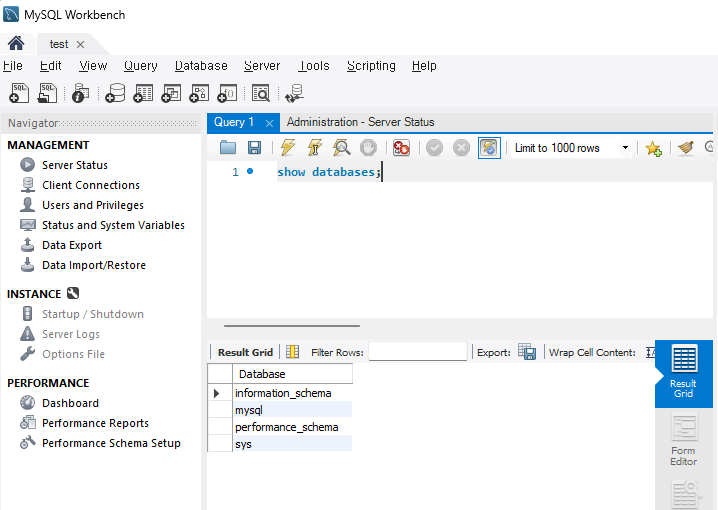This screenshot has height=510, width=718.
Task: Open an SQL script file icon
Action: (47, 93)
